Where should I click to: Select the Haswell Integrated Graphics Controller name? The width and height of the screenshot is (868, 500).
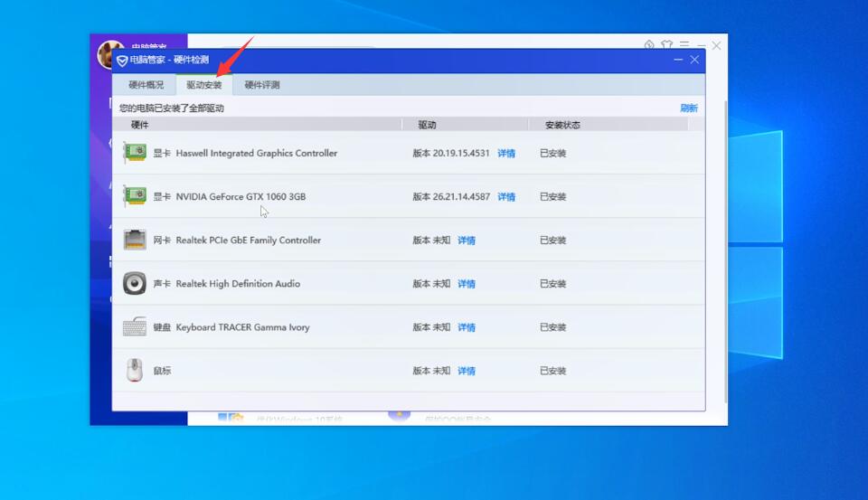256,154
